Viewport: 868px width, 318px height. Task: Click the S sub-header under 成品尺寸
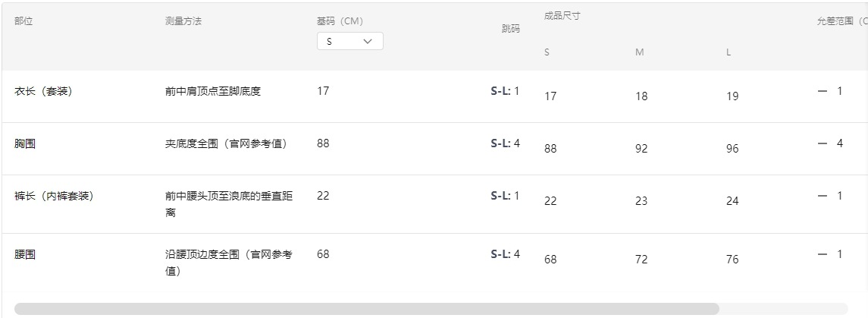547,52
